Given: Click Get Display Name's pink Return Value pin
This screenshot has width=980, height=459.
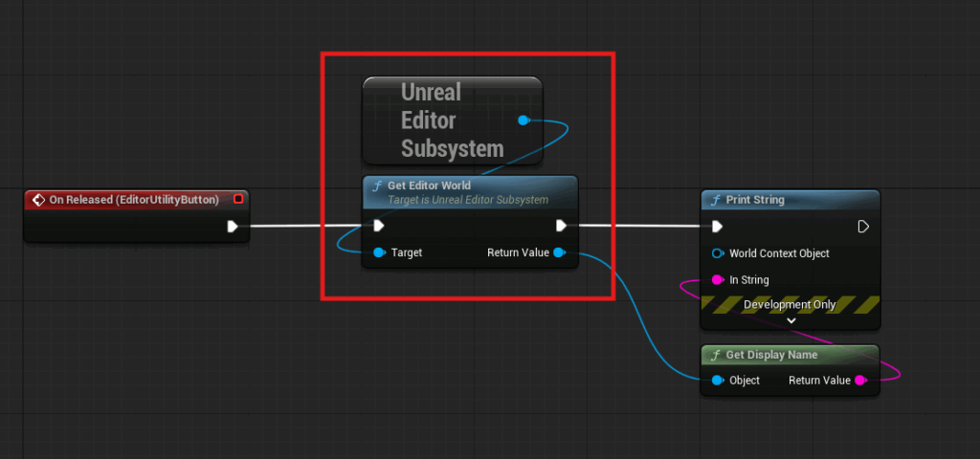Looking at the screenshot, I should 859,381.
